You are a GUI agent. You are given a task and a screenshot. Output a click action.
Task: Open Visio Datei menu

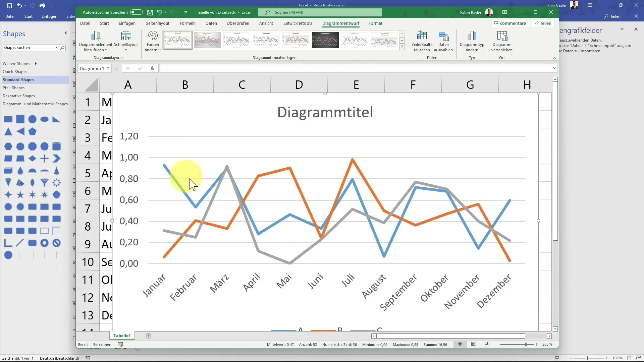pyautogui.click(x=10, y=16)
